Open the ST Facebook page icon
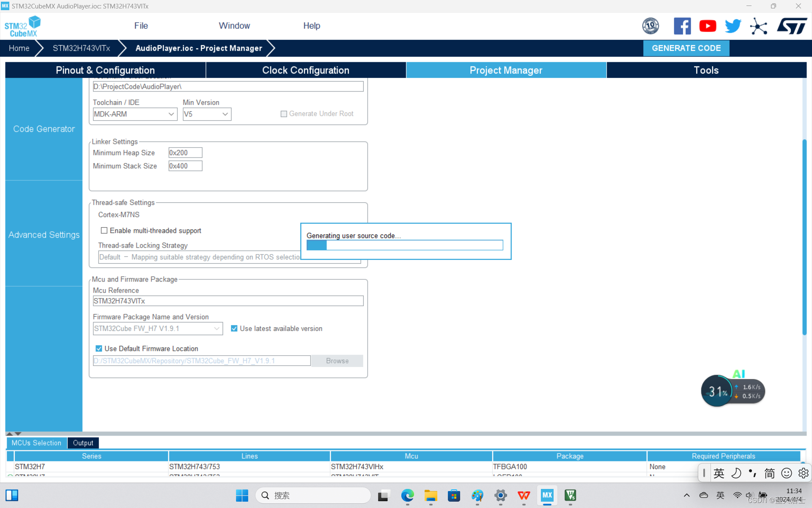Screen dimensions: 812x508 [x=682, y=26]
